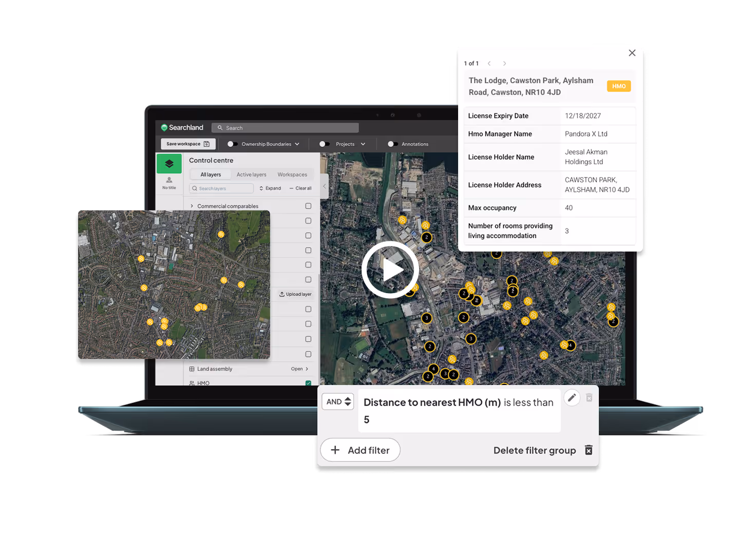
Task: Edit the distance filter with the pencil icon
Action: tap(572, 398)
